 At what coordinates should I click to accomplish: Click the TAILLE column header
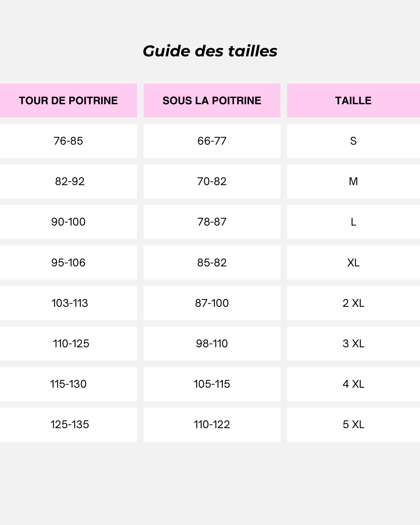[353, 100]
